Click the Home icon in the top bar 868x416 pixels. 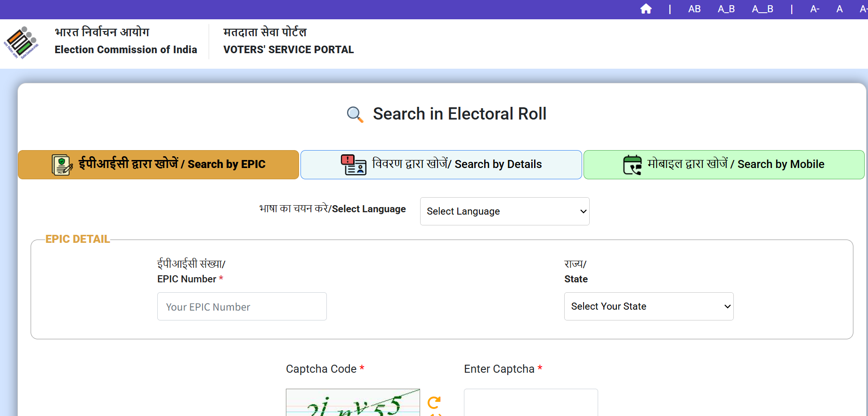[x=646, y=9]
